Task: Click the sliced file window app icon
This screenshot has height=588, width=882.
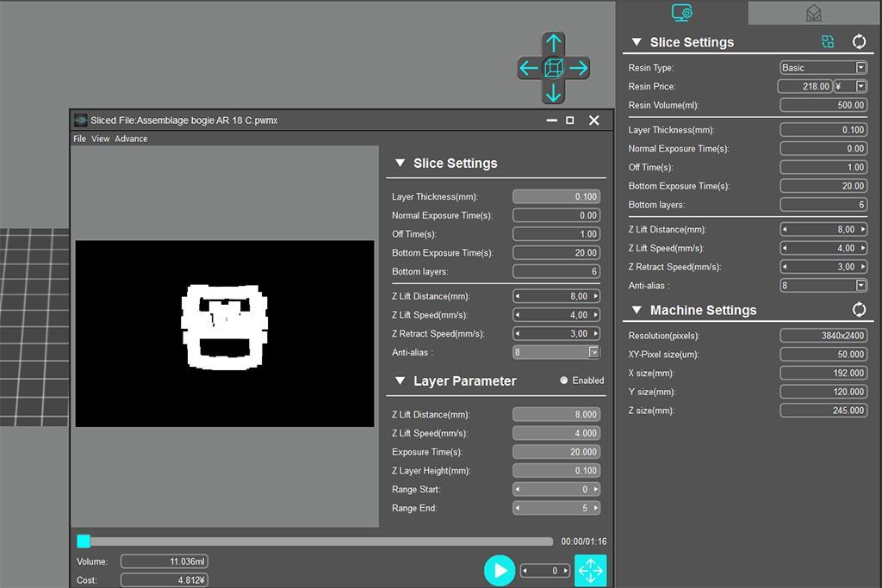Action: tap(80, 121)
